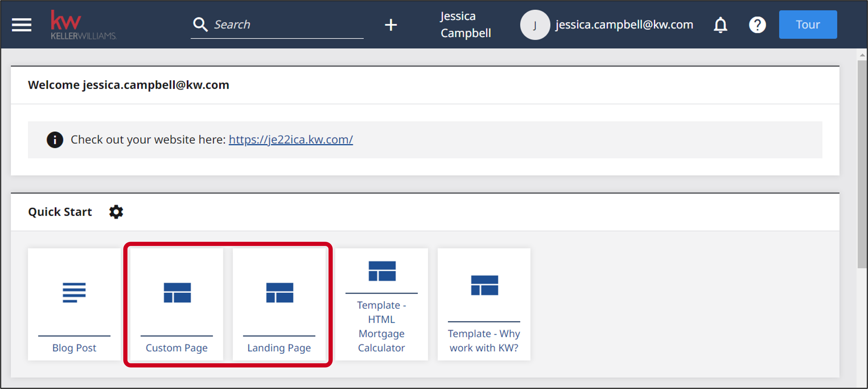
Task: Open Template - Why work with KW? label
Action: 484,341
